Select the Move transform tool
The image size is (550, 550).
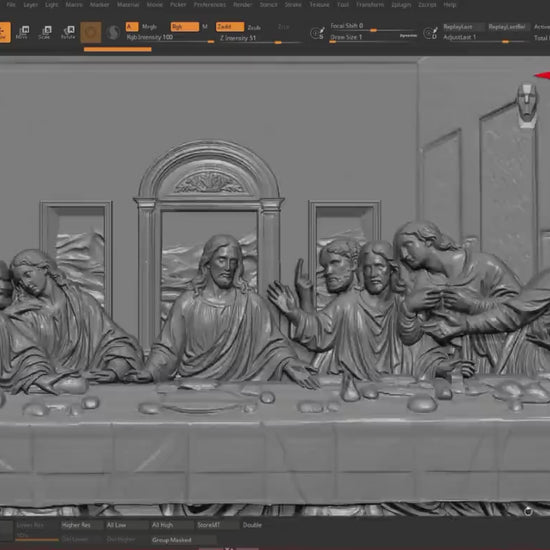[22, 32]
